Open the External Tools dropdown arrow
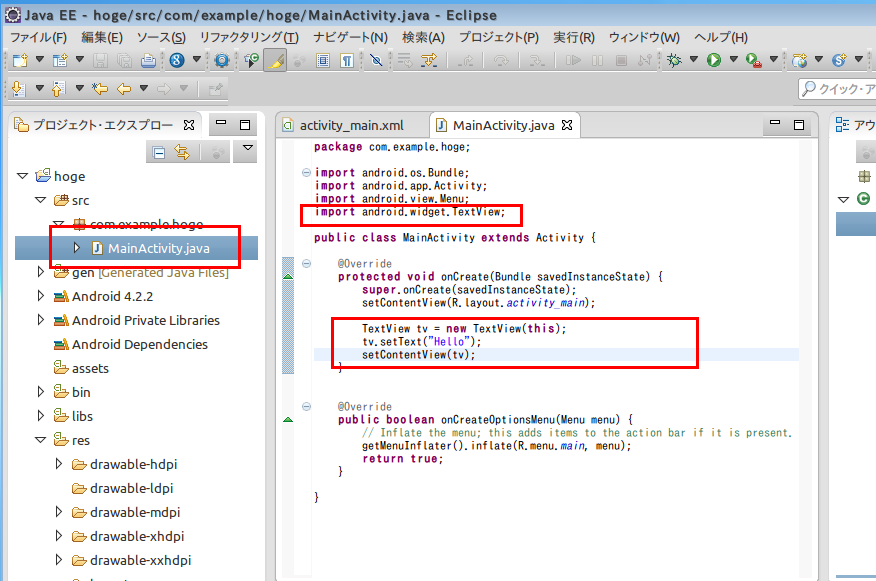The image size is (876, 581). [774, 59]
